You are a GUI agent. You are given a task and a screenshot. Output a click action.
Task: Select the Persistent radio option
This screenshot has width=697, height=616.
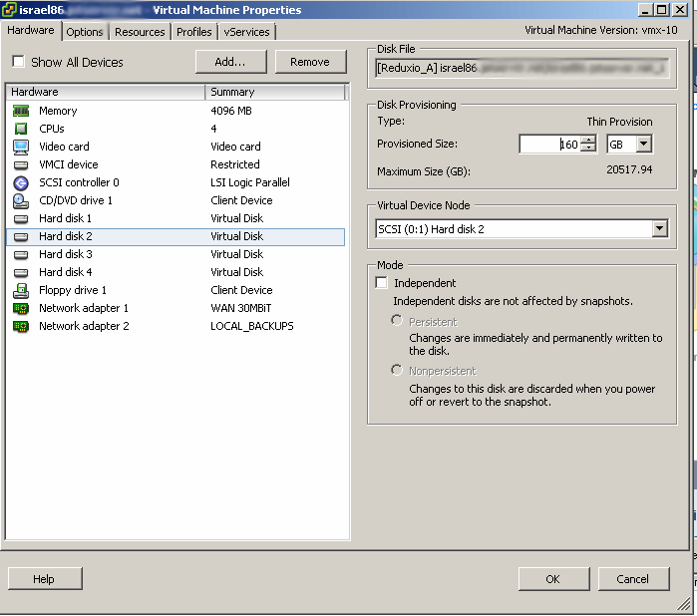397,320
